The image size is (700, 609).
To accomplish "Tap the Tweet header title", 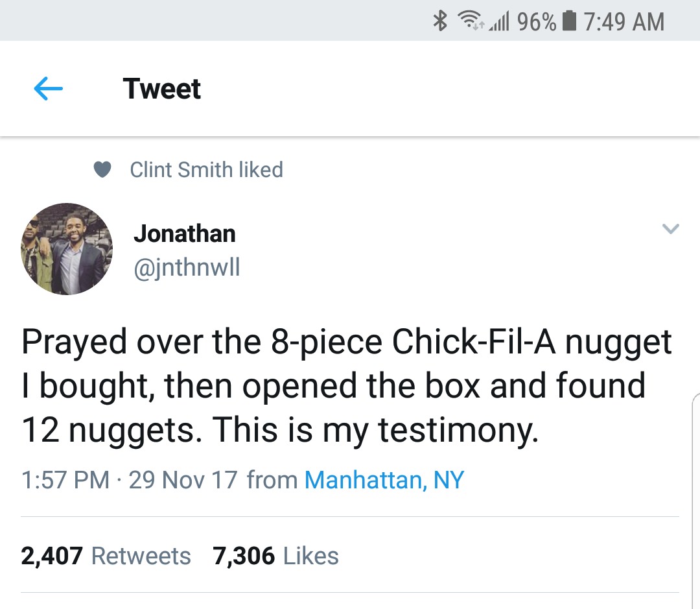I will [x=161, y=88].
